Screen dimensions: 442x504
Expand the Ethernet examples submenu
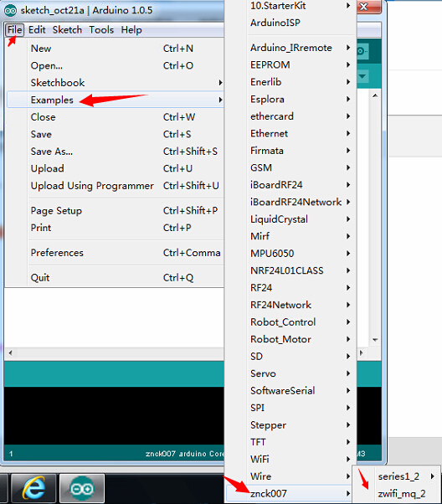pyautogui.click(x=290, y=133)
